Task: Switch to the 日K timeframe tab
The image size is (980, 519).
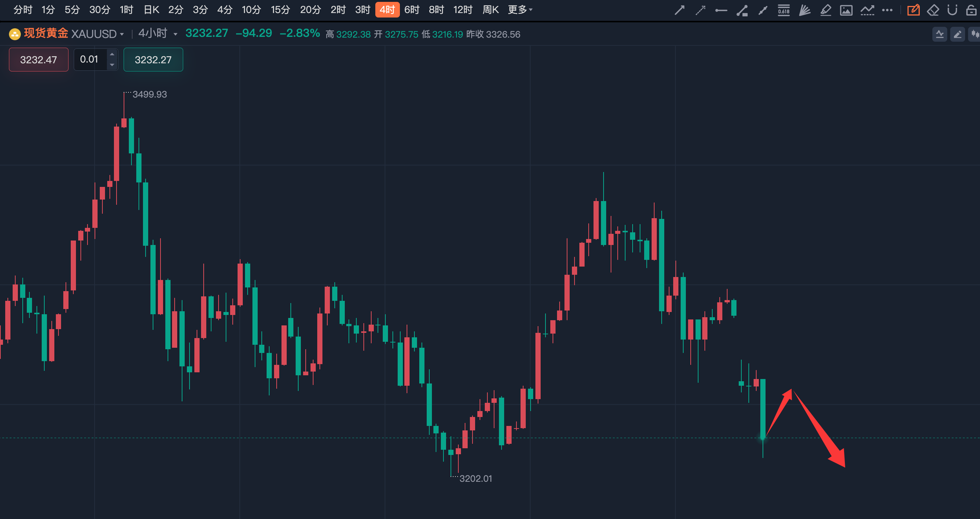Action: coord(151,10)
